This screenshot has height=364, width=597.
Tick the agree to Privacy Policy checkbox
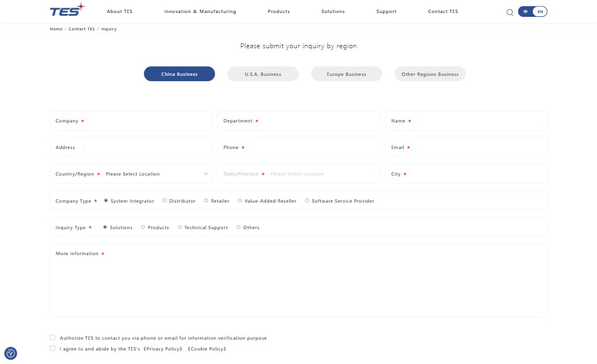click(53, 348)
